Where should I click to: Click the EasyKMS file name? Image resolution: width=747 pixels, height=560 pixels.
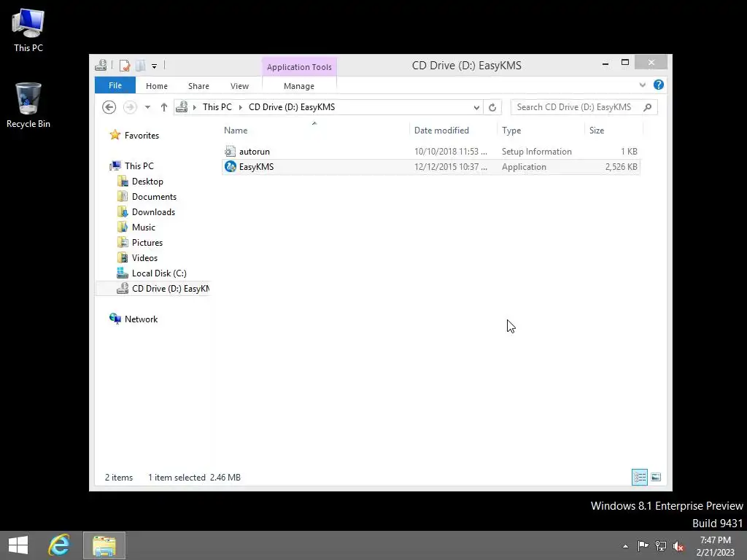[x=256, y=167]
